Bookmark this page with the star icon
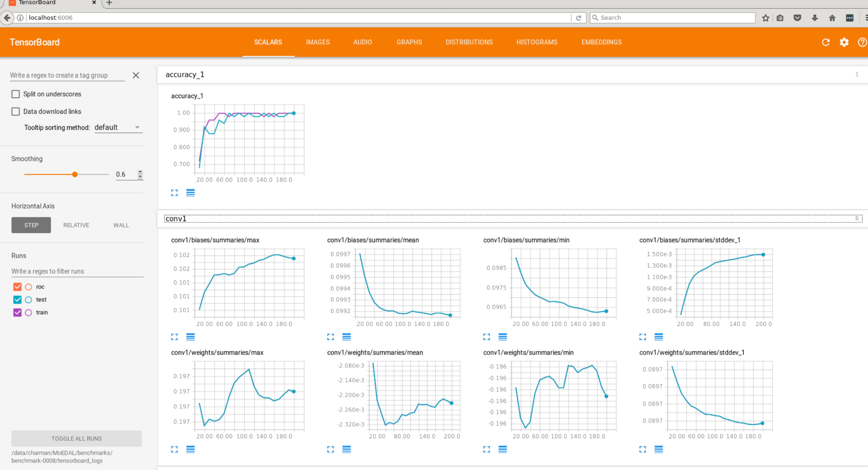 (766, 18)
